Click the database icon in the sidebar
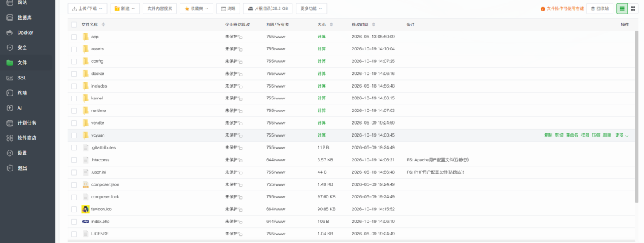This screenshot has height=243, width=644. (x=10, y=18)
